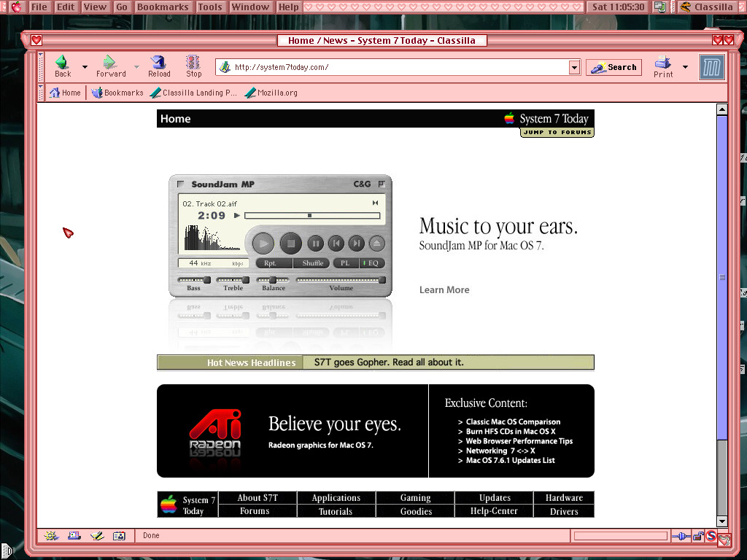Follow the Learn More link
The height and width of the screenshot is (560, 747).
tap(444, 290)
